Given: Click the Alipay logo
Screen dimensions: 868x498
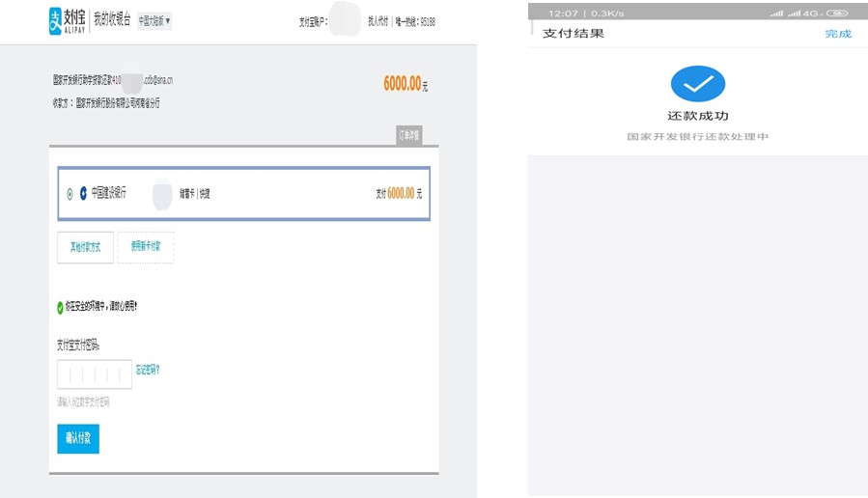Looking at the screenshot, I should 69,20.
